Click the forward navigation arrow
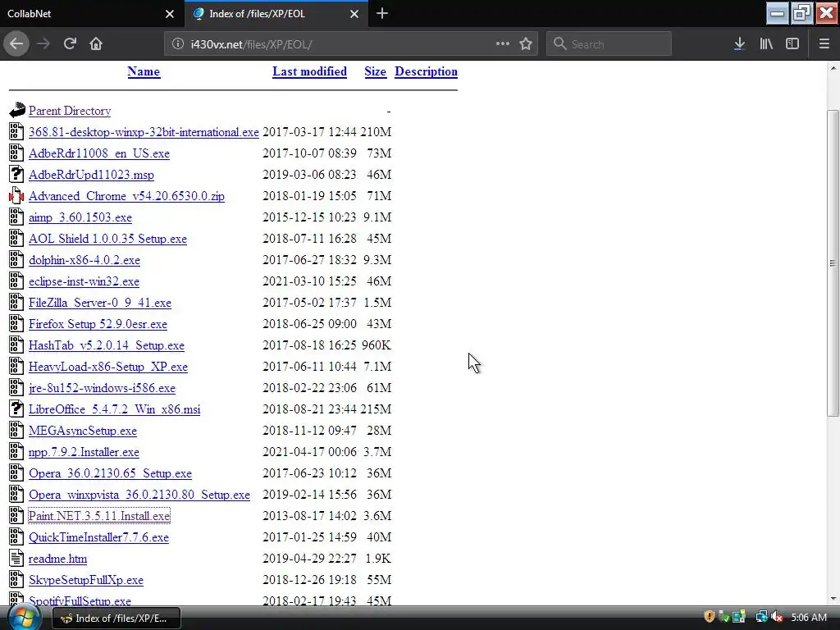The image size is (840, 630). (43, 44)
